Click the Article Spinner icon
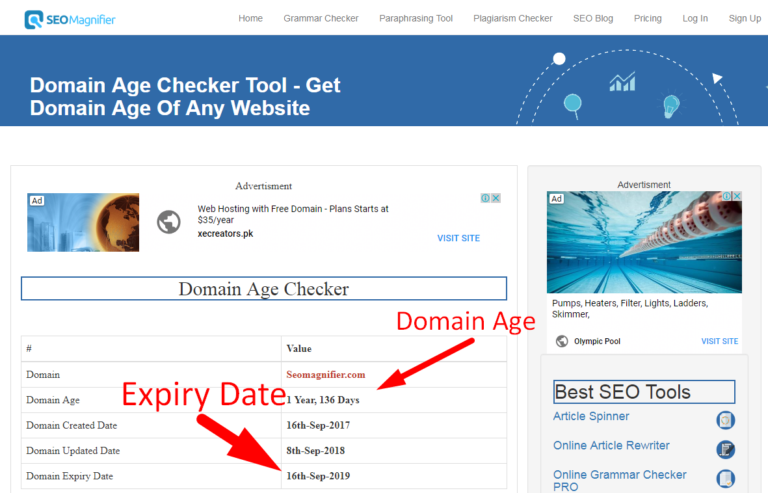Image resolution: width=768 pixels, height=493 pixels. [726, 420]
